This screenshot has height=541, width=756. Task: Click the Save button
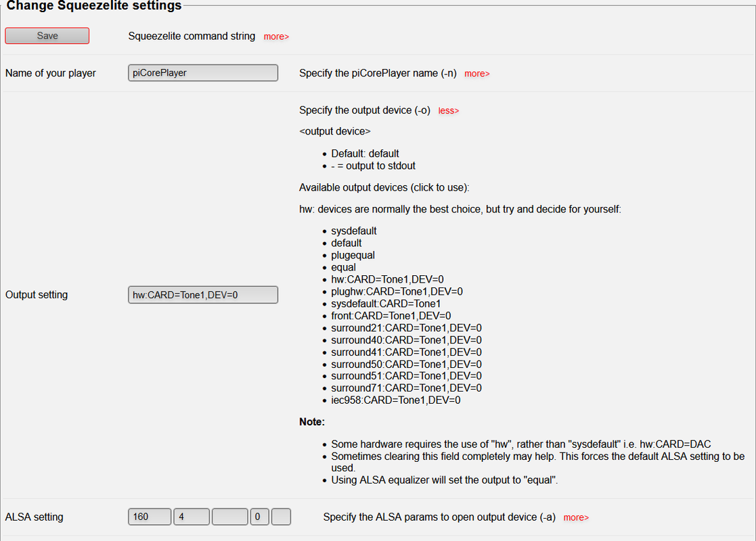[47, 36]
